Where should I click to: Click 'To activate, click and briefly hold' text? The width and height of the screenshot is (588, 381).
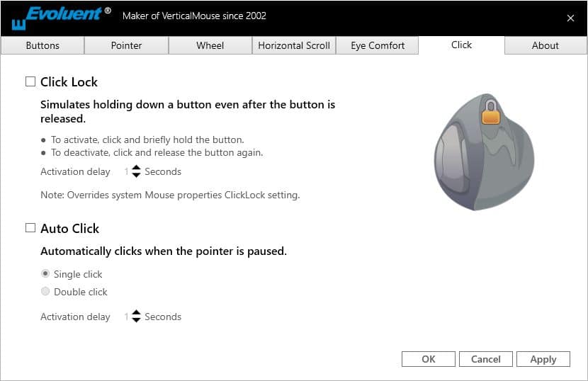pyautogui.click(x=147, y=140)
